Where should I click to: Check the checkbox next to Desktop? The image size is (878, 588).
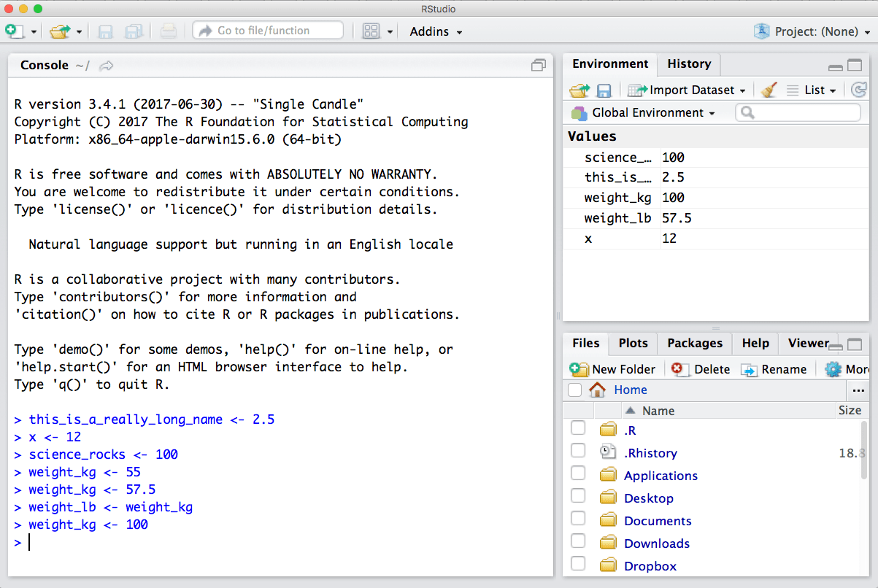(577, 495)
